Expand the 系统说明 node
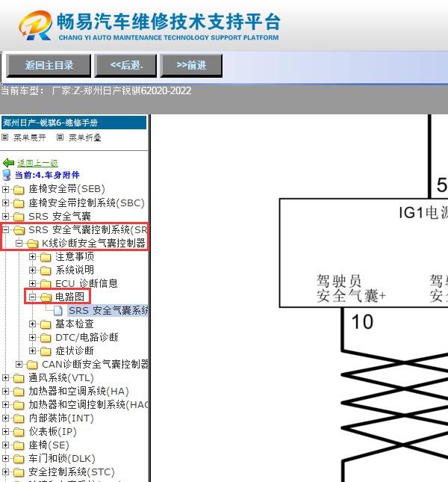This screenshot has width=448, height=482. [32, 270]
